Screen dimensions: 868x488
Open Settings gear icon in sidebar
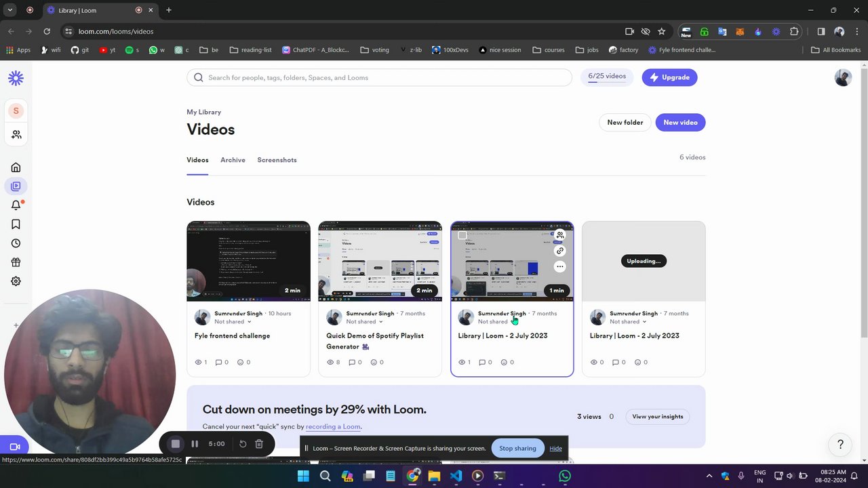point(16,281)
